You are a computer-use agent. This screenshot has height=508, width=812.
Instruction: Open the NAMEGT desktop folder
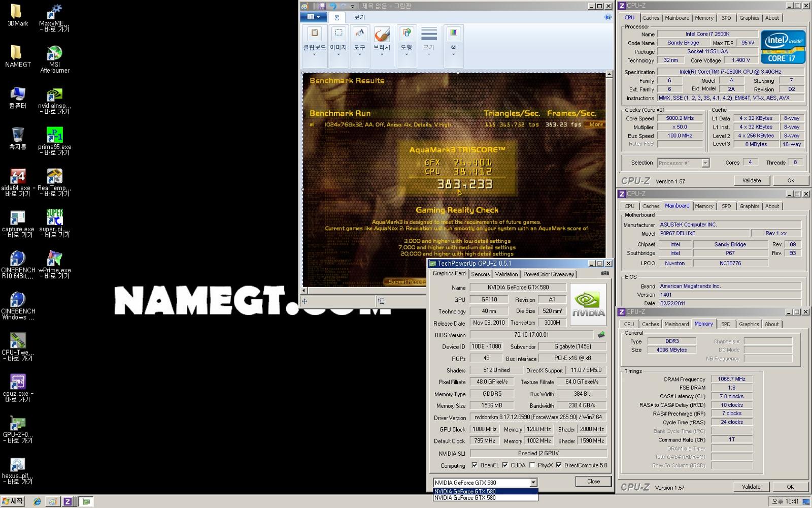[x=17, y=56]
